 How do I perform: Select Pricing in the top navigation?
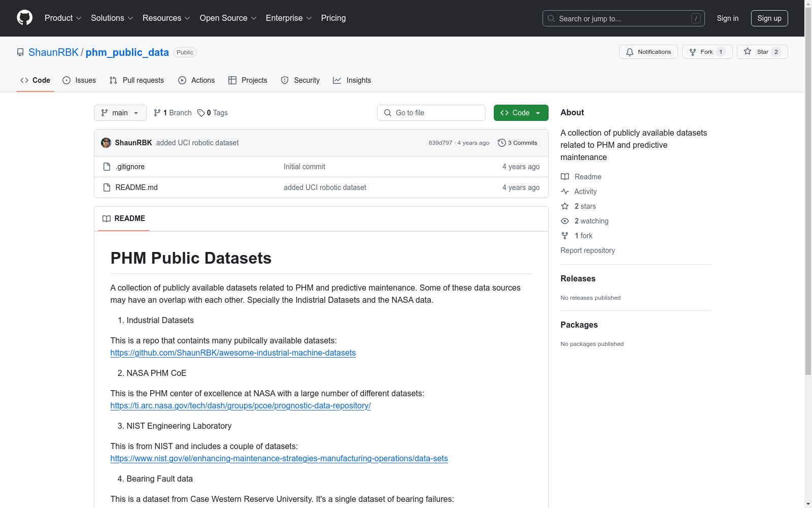coord(333,18)
